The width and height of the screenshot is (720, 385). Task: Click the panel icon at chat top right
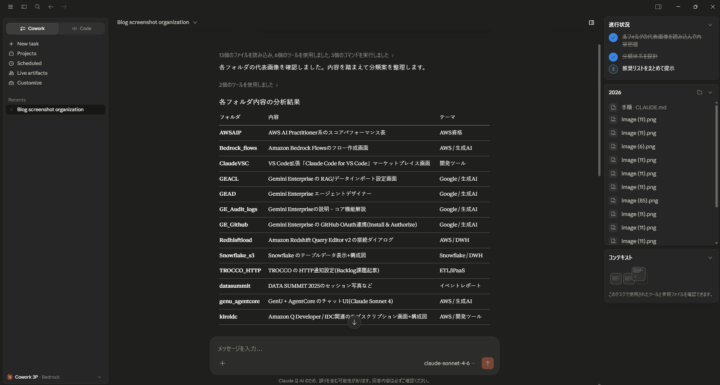coord(591,23)
